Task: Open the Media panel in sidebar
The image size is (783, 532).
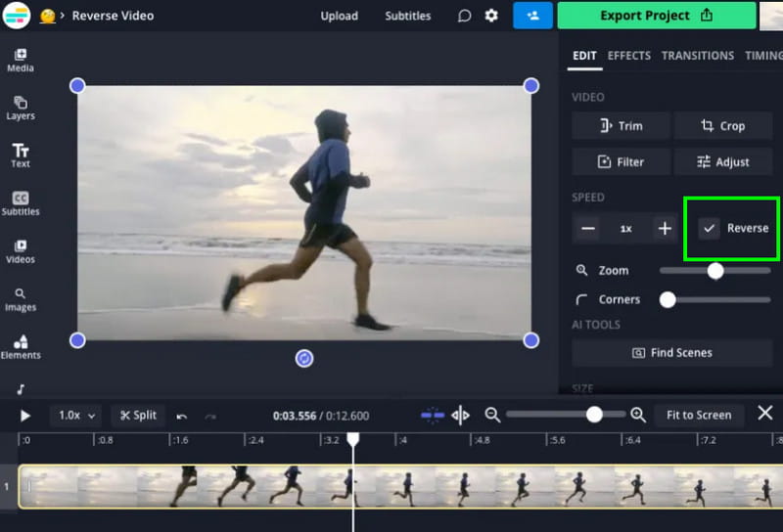Action: click(x=20, y=59)
